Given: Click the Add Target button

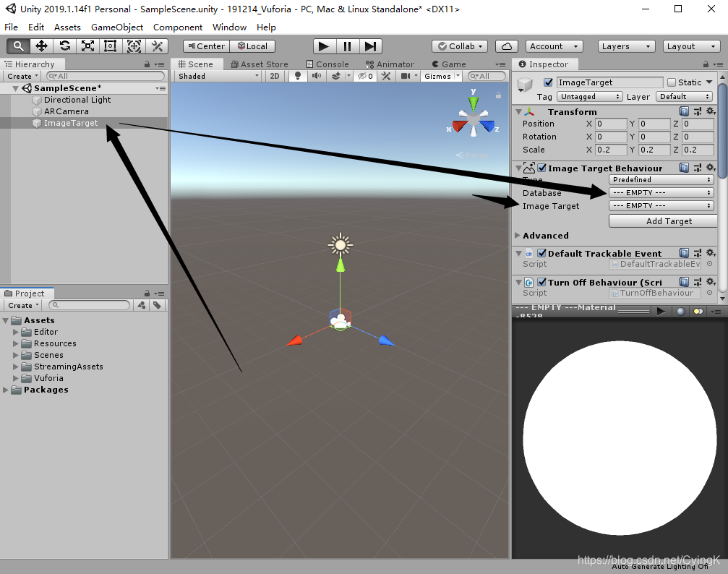Looking at the screenshot, I should [664, 221].
